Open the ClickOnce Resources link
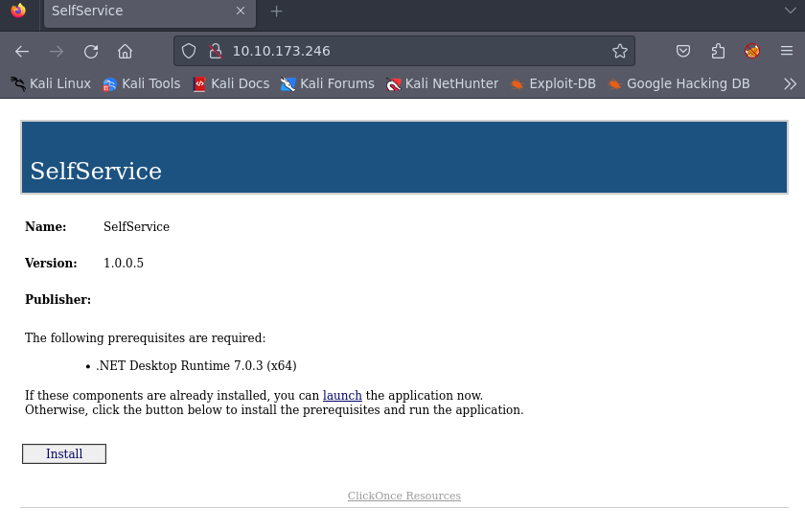Viewport: 805px width, 532px height. pyautogui.click(x=403, y=496)
